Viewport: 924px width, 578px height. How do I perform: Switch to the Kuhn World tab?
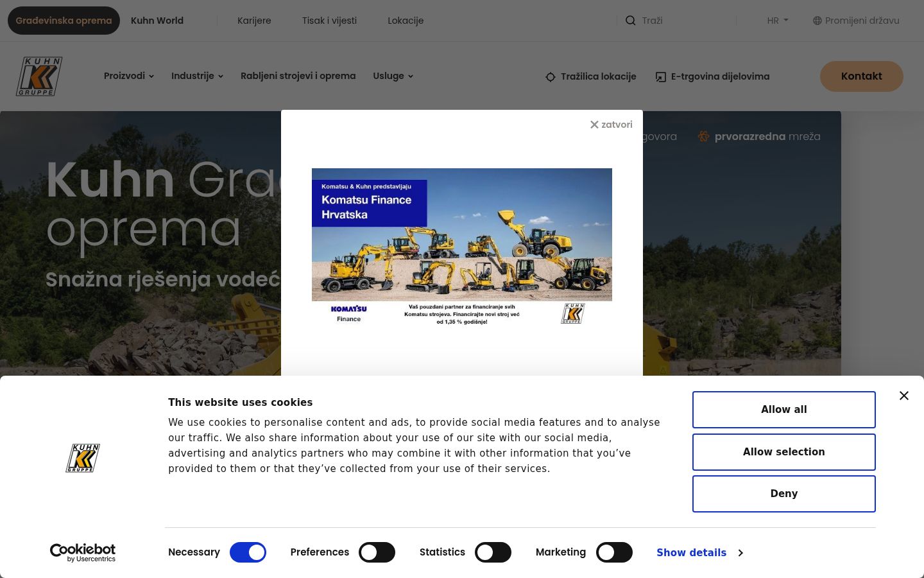click(x=157, y=21)
